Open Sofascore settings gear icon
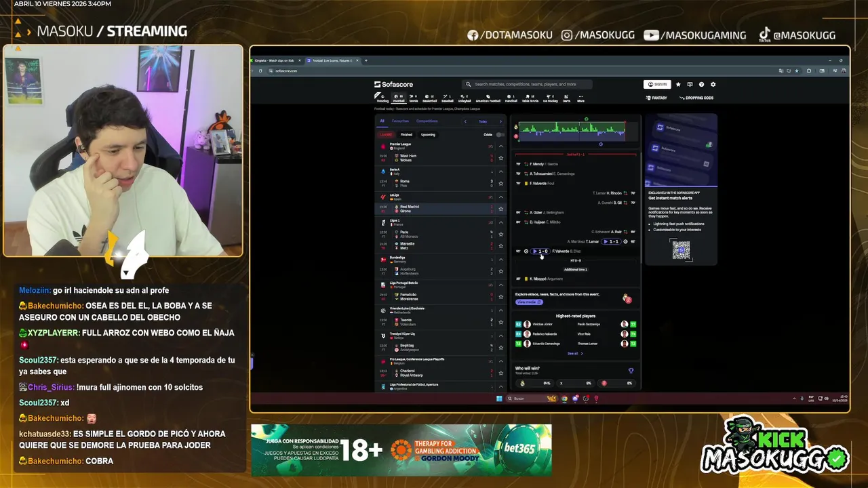868x488 pixels. 713,85
